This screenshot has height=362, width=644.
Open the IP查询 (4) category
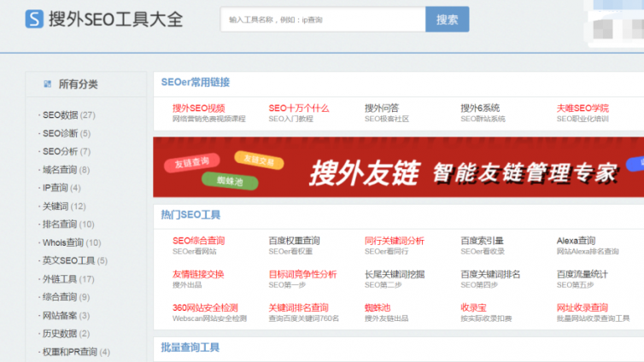click(61, 188)
